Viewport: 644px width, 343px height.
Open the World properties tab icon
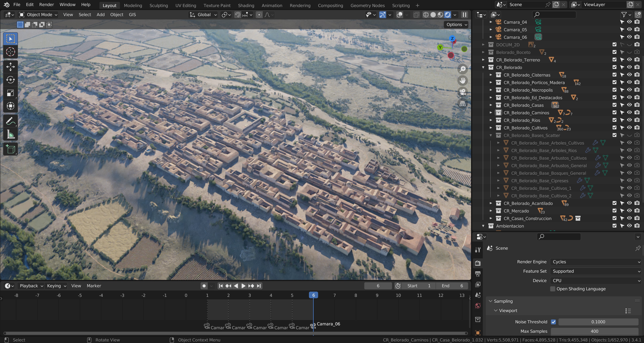(477, 306)
